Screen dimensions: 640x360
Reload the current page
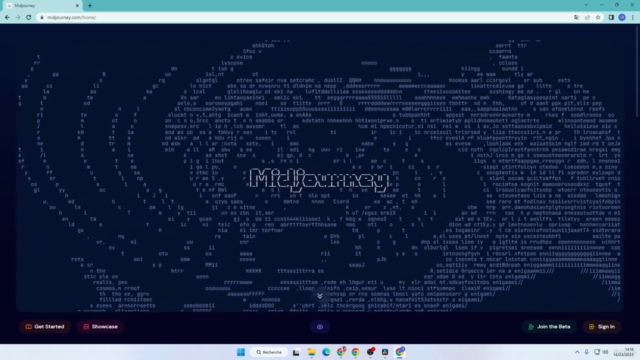coord(29,18)
